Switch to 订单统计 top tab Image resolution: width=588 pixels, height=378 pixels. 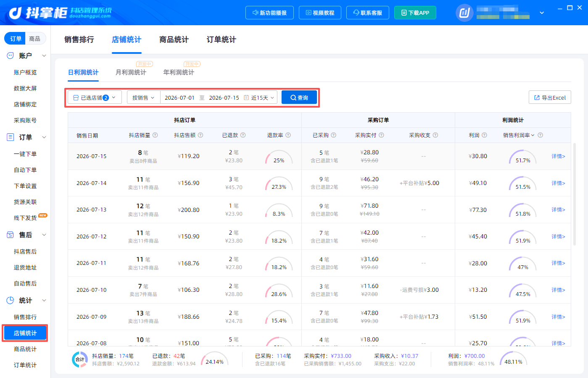(221, 40)
